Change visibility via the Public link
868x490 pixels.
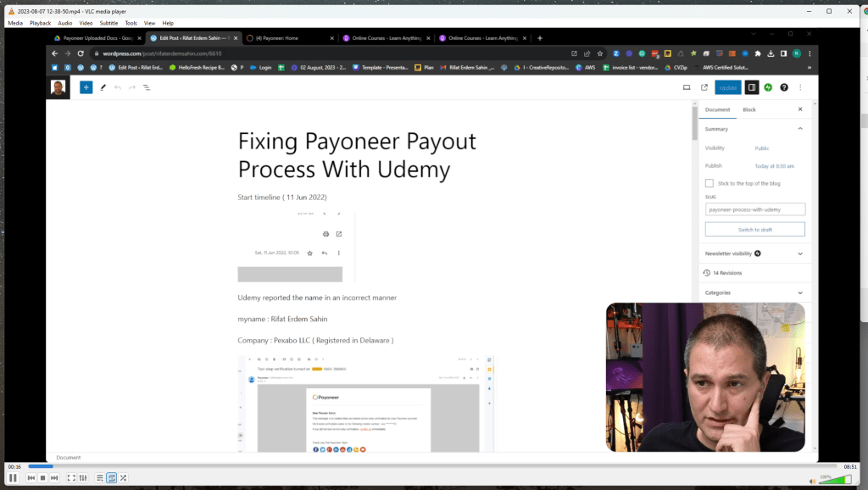762,148
